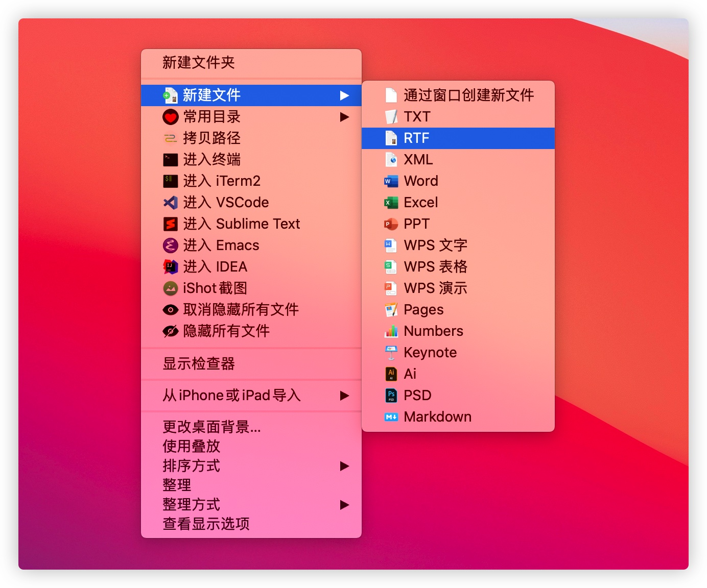Click the WPS 文字 icon
The width and height of the screenshot is (707, 588).
tap(391, 246)
